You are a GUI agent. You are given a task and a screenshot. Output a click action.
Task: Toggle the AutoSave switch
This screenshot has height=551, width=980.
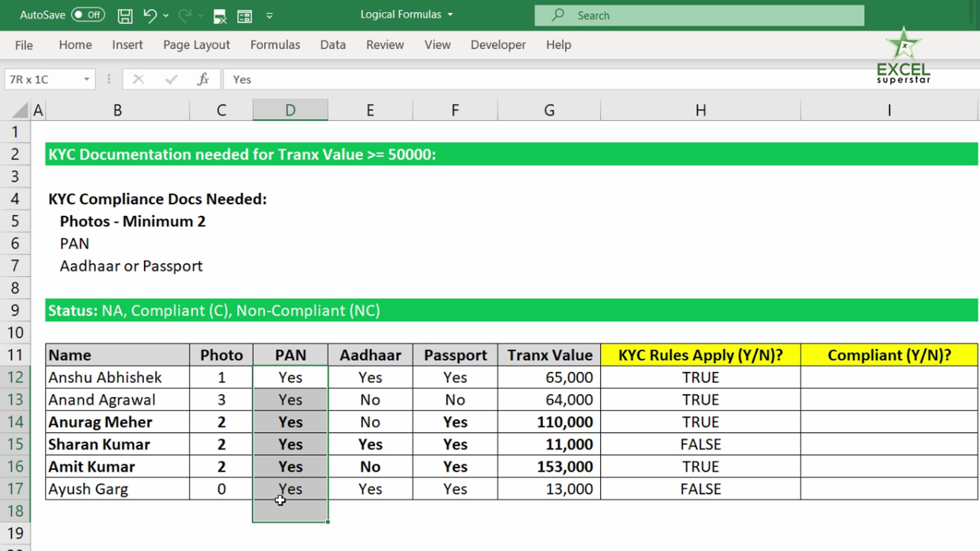tap(88, 15)
